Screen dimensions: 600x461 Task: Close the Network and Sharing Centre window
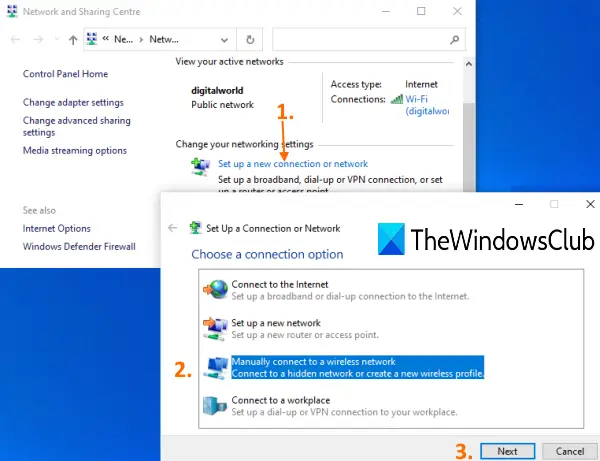coord(457,11)
